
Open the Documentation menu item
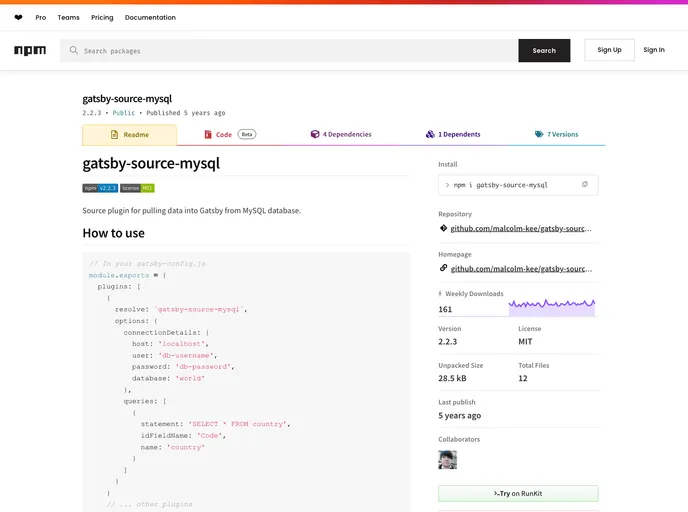click(x=150, y=18)
